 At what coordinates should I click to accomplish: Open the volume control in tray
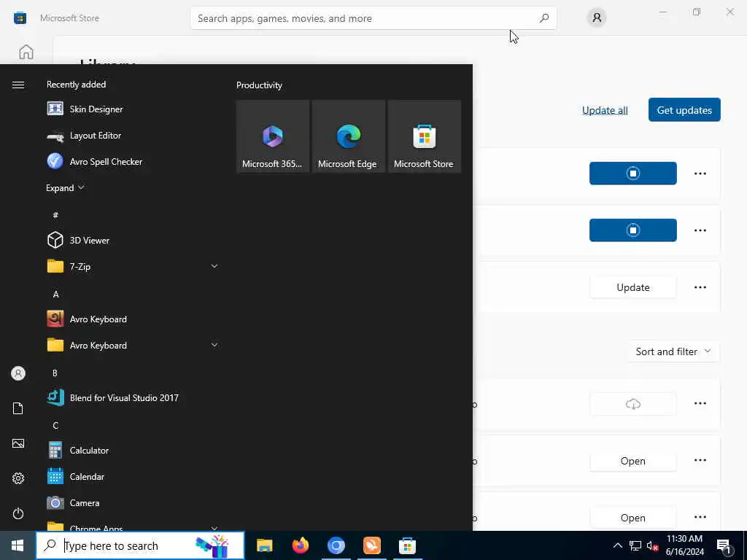point(652,545)
